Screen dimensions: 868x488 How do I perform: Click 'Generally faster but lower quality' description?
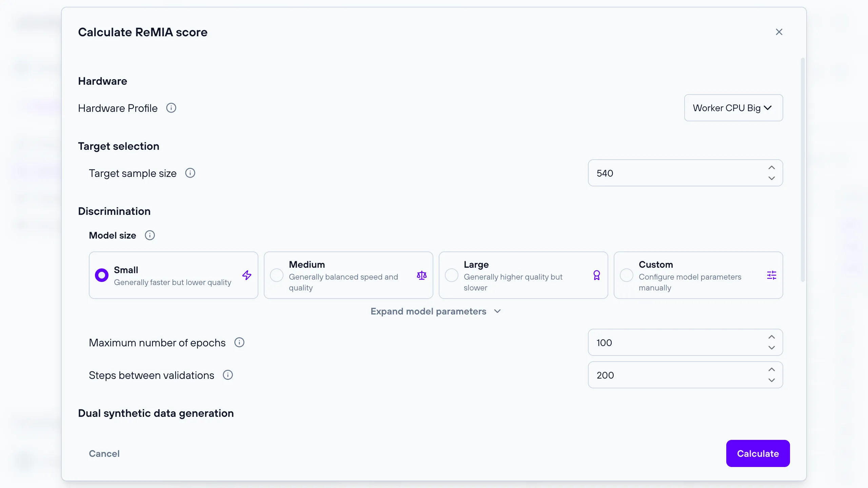click(x=173, y=282)
